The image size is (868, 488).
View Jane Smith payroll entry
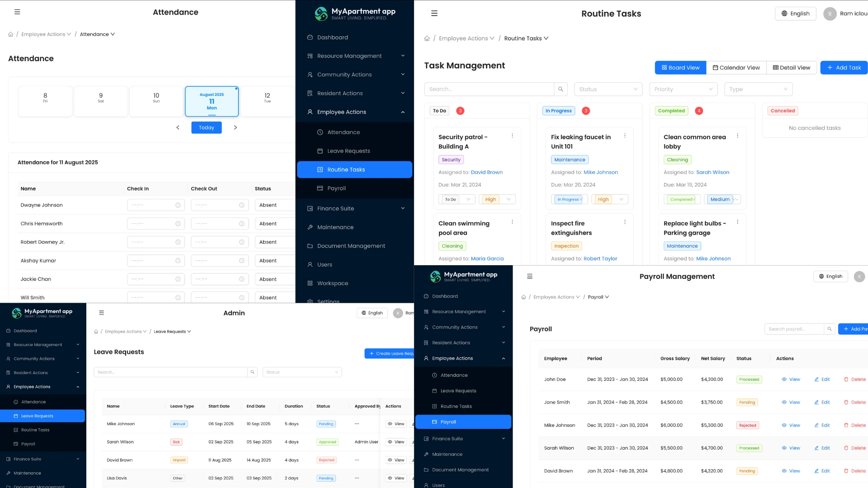coord(791,403)
